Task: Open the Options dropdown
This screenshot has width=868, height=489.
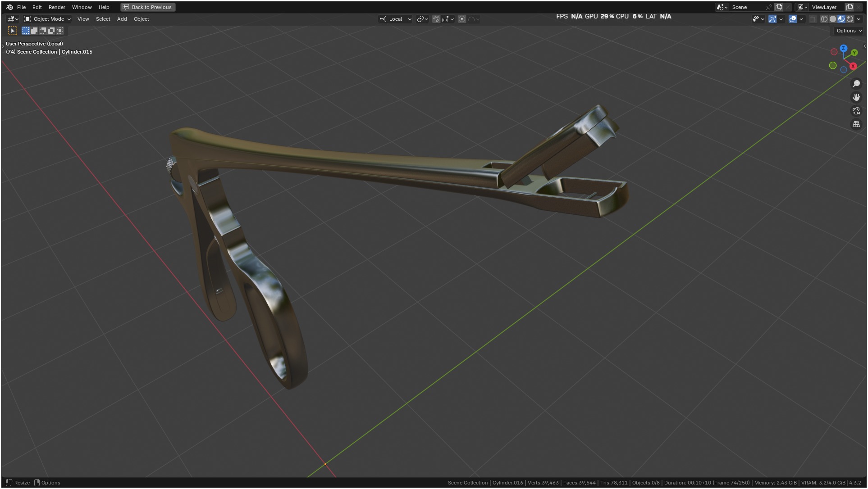Action: point(849,31)
